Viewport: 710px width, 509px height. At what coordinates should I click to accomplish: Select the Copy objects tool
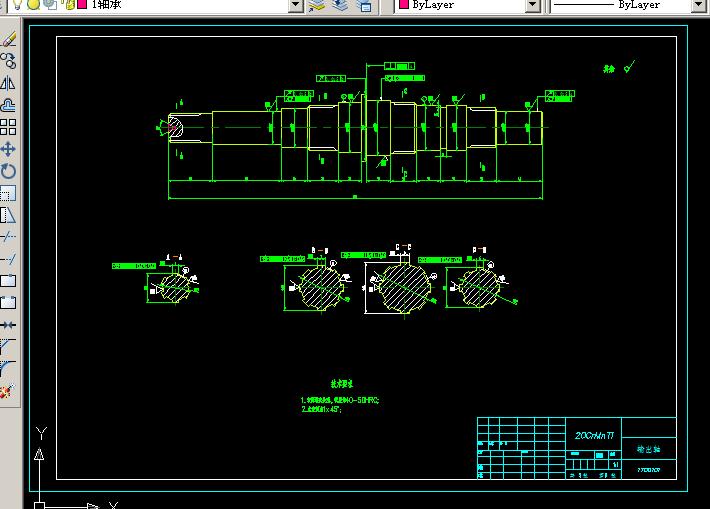pyautogui.click(x=8, y=61)
